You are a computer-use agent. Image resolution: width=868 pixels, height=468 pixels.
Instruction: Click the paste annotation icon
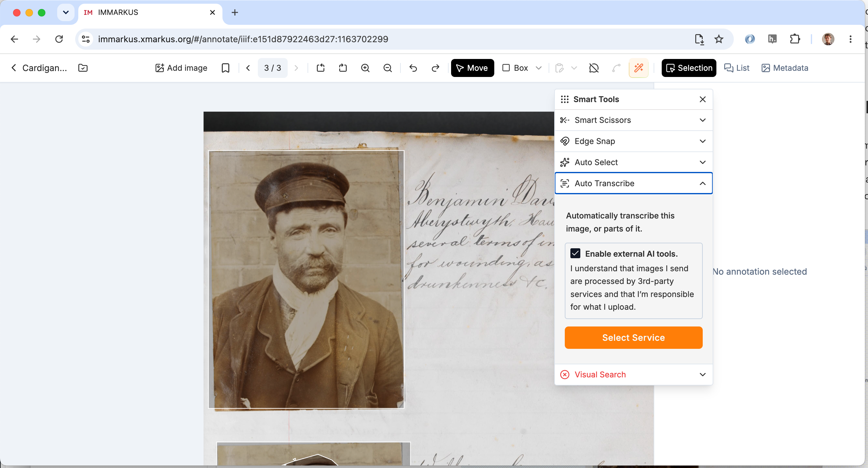click(x=559, y=68)
